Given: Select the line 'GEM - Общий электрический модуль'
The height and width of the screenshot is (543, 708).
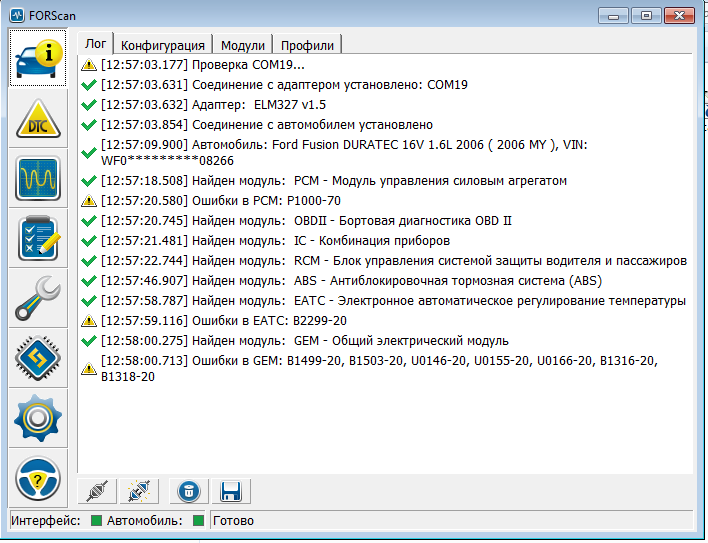Looking at the screenshot, I should coord(305,341).
